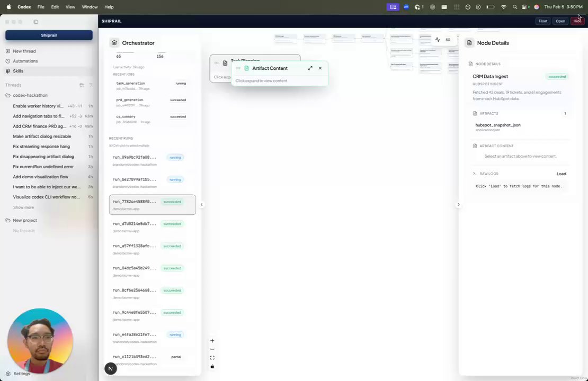The width and height of the screenshot is (588, 381).
Task: Open the Window menu
Action: point(90,7)
